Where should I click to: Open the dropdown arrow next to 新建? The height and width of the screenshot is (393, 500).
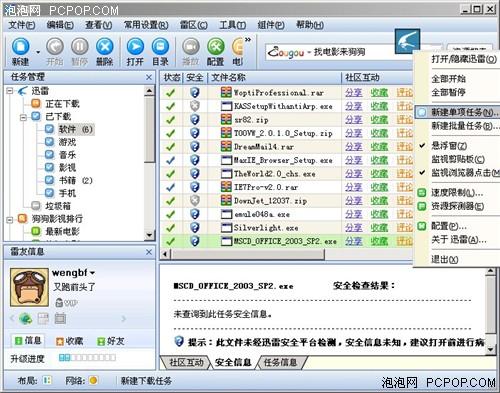38,52
